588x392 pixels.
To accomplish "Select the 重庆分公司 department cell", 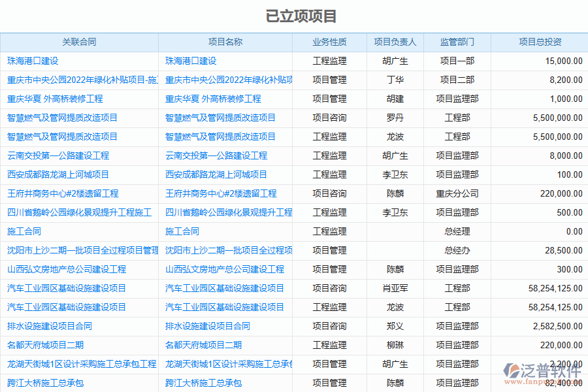I will point(457,193).
